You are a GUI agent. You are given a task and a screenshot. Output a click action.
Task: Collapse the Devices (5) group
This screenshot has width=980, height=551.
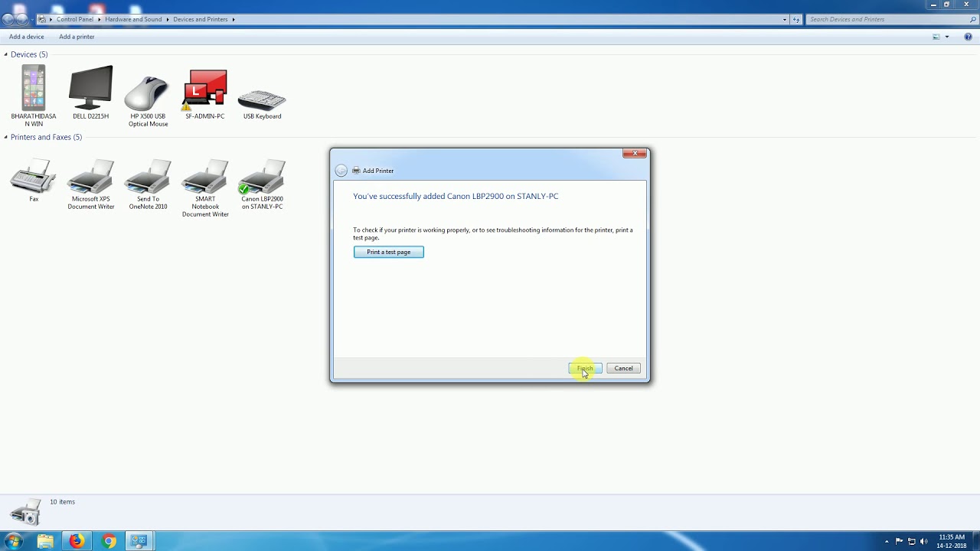[5, 54]
